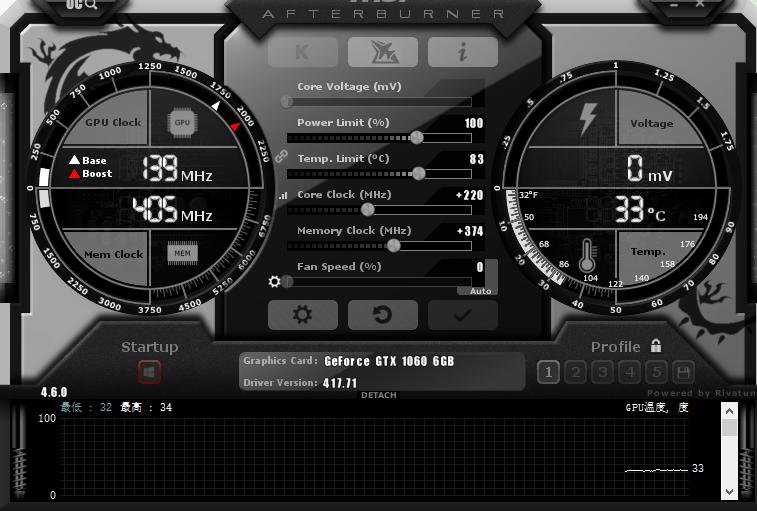The width and height of the screenshot is (757, 511).
Task: Click the Memory Clock slider handle
Action: click(x=393, y=245)
